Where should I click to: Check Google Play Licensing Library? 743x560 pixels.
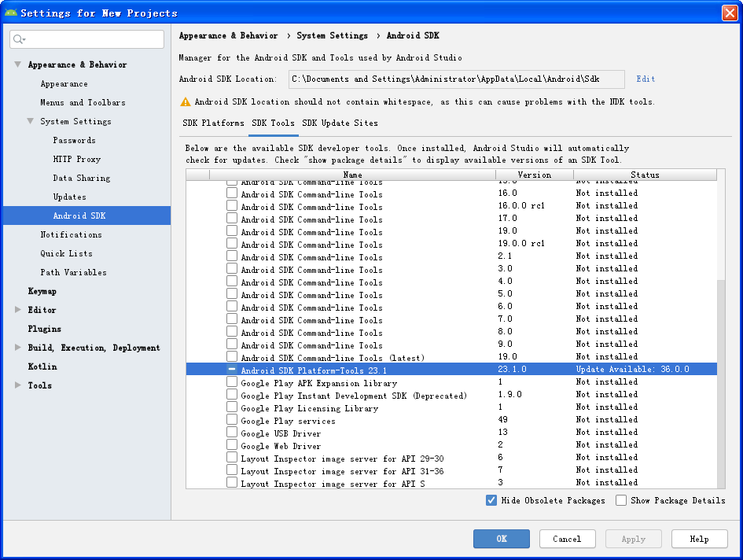tap(232, 407)
